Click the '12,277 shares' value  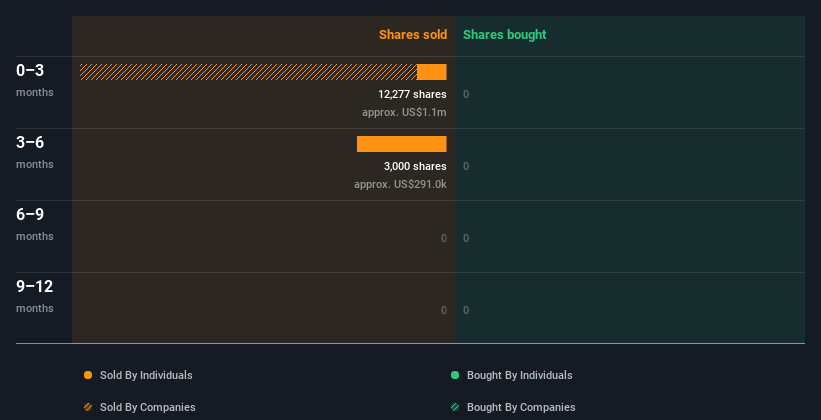(412, 94)
